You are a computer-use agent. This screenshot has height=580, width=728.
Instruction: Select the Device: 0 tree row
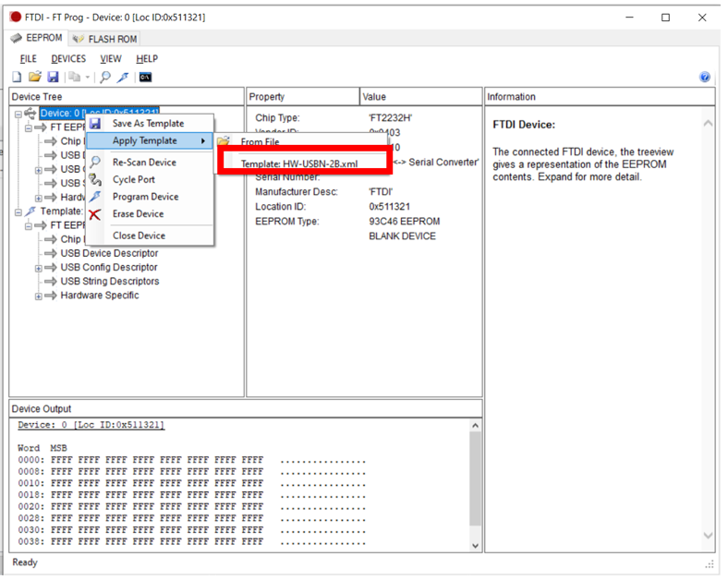[100, 114]
